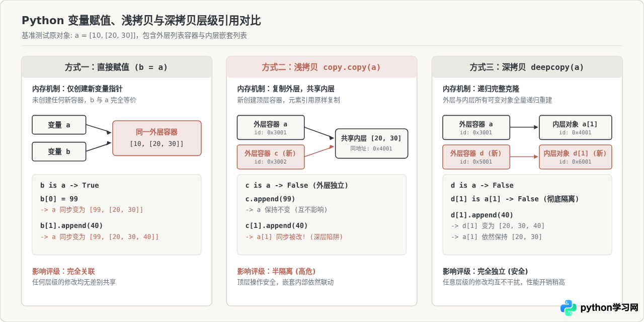Screen dimensions: 644x322
Task: Click "外层容器 a" box in shallow copy card
Action: point(271,127)
